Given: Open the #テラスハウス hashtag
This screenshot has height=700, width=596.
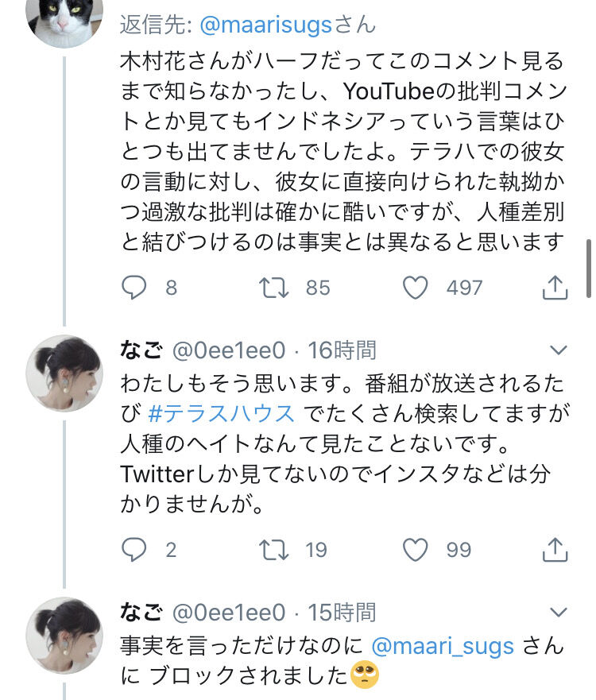Looking at the screenshot, I should click(x=221, y=413).
